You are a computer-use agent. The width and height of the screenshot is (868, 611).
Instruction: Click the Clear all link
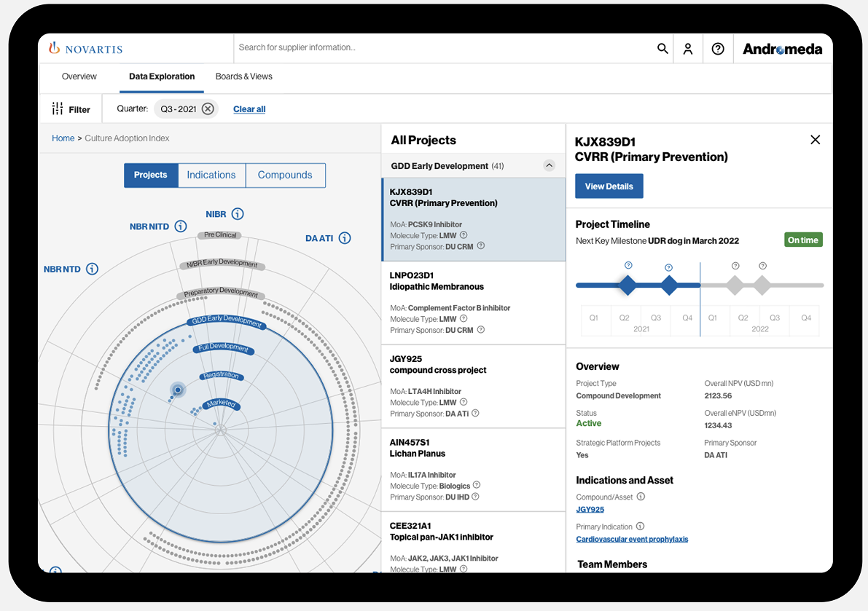pos(249,109)
